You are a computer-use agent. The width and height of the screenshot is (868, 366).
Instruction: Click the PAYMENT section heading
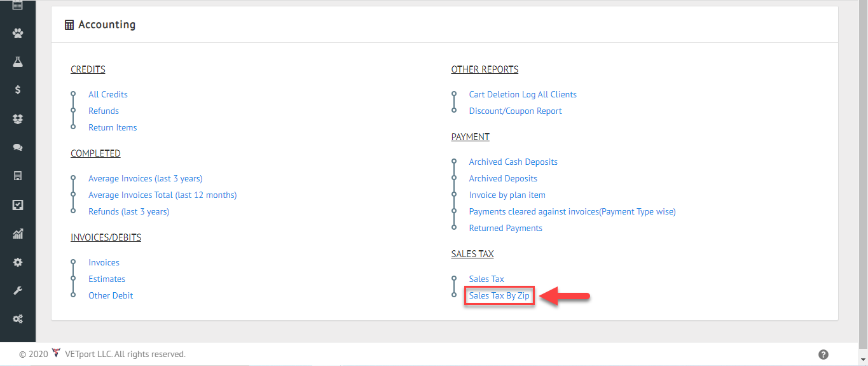(x=471, y=137)
